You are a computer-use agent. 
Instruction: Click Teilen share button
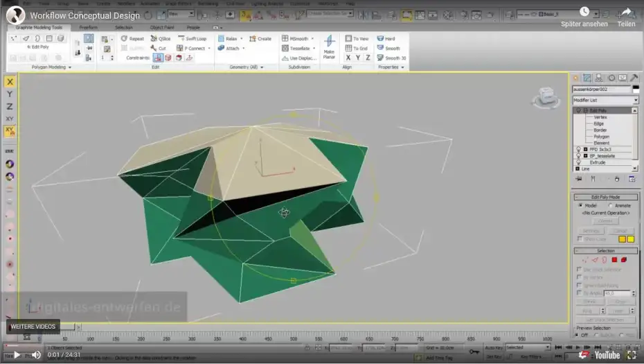626,17
